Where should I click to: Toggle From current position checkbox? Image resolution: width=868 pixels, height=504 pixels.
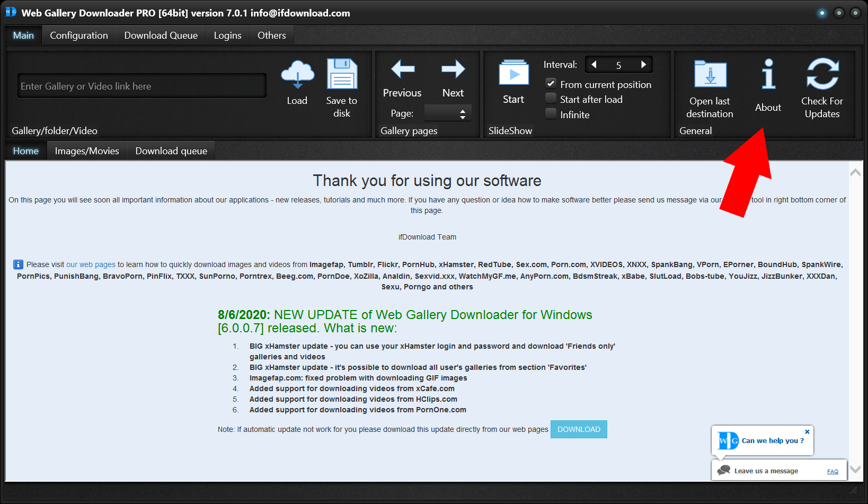(551, 84)
